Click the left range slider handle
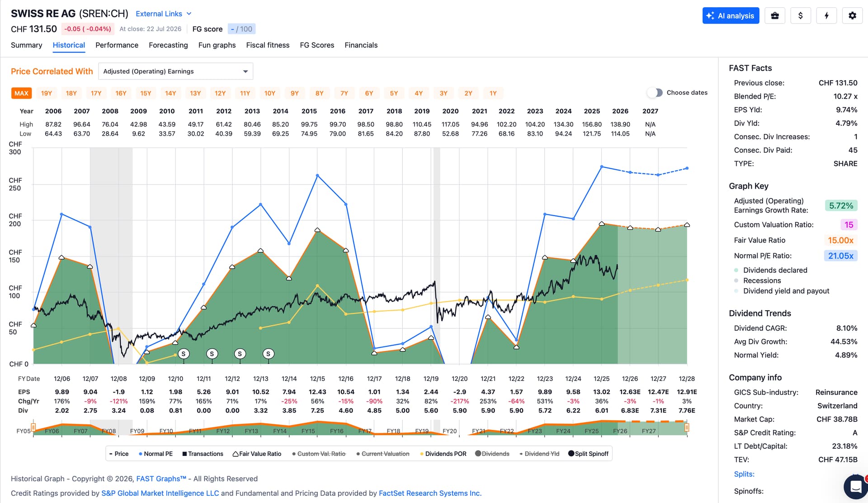 [x=33, y=427]
